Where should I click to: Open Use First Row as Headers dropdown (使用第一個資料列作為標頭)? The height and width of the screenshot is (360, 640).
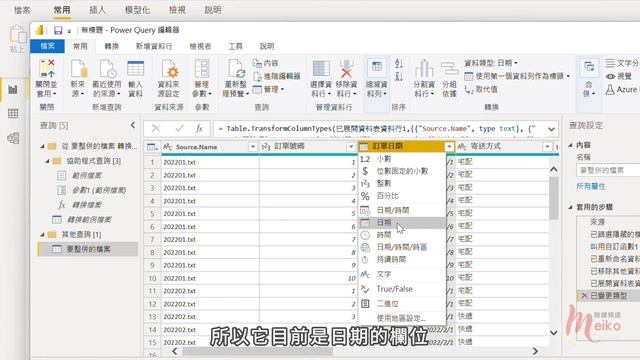(517, 76)
